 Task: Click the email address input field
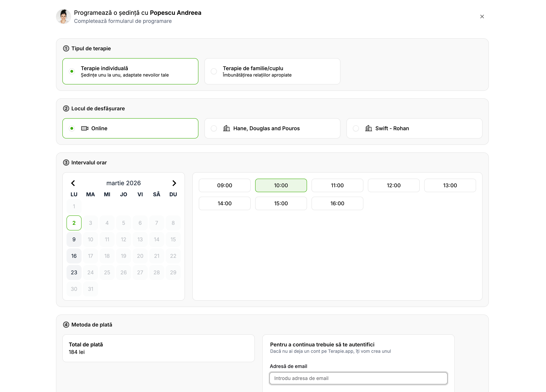pyautogui.click(x=358, y=378)
